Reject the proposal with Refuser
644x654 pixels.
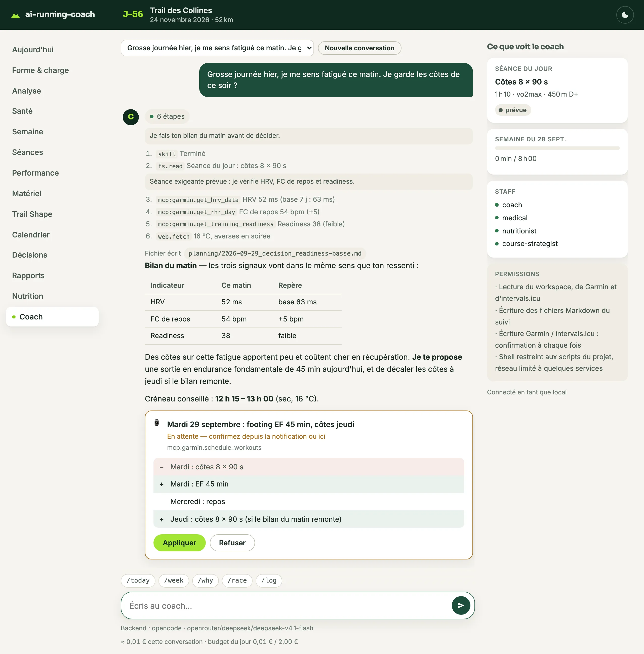click(232, 542)
